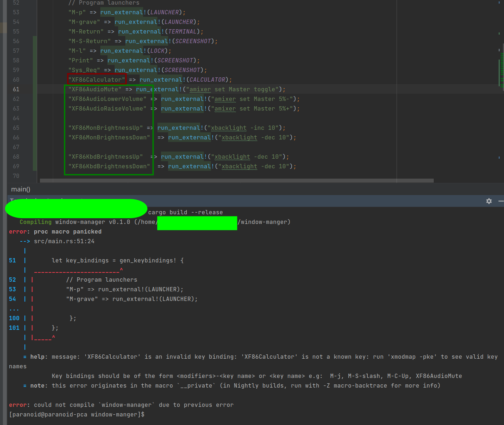Click the "M-S-Return" key binding string

pyautogui.click(x=90, y=41)
